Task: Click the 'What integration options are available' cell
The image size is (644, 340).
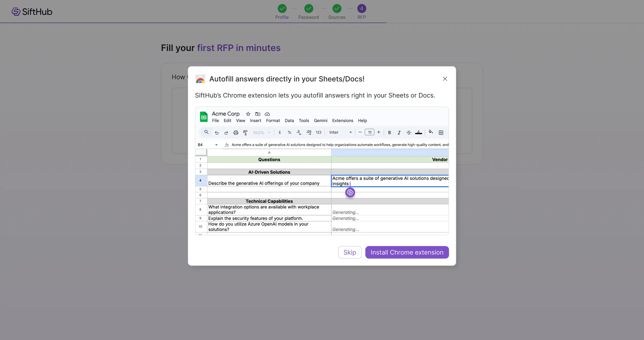Action: click(x=269, y=210)
